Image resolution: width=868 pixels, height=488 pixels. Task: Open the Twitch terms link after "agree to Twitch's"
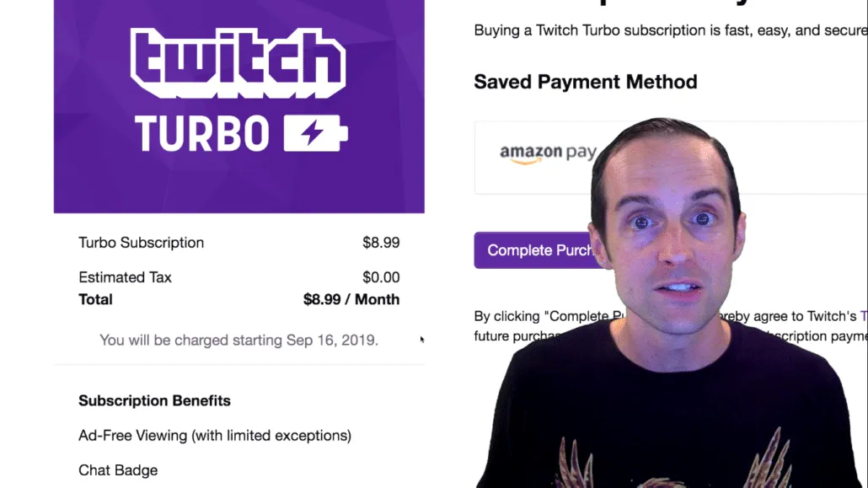(x=864, y=316)
